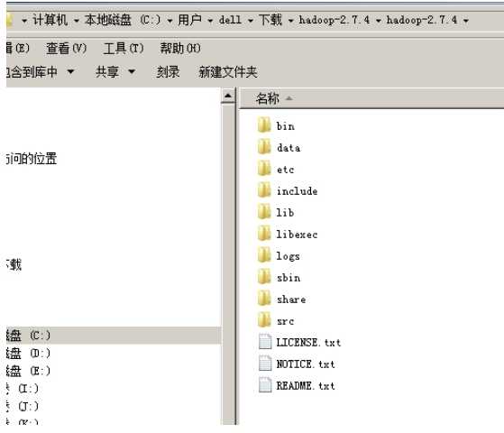Screen dimensions: 504x433
Task: Select the include folder name
Action: click(297, 190)
